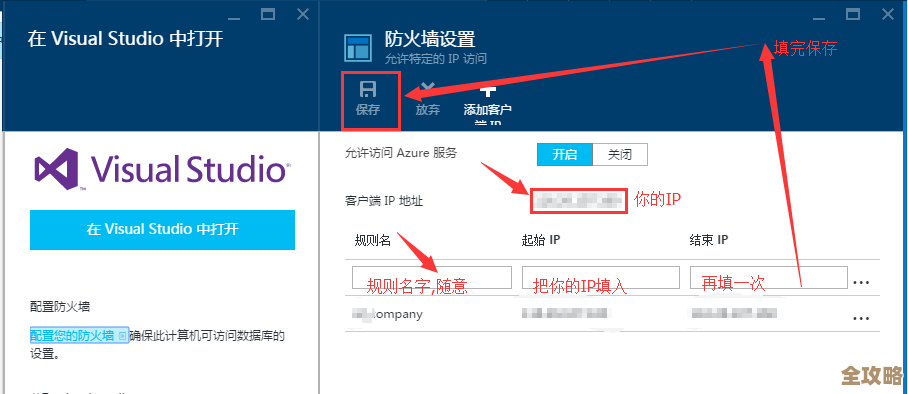The width and height of the screenshot is (908, 394).
Task: Open the ellipsis menu for new rule row
Action: click(x=861, y=282)
